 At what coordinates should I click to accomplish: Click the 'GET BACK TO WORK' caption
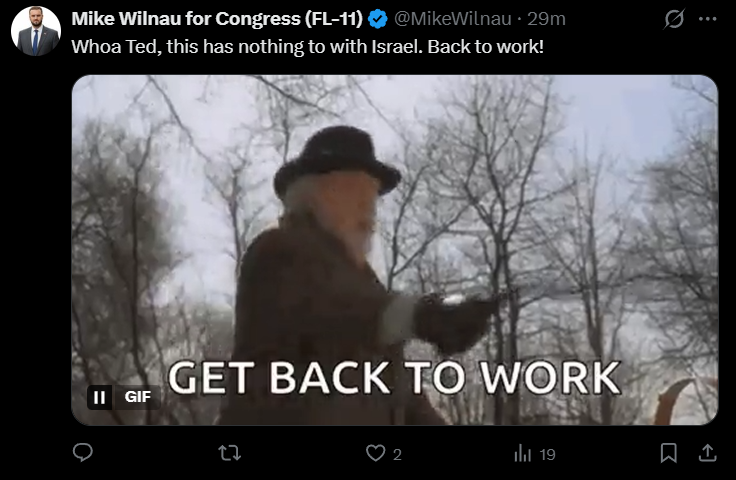click(x=394, y=378)
